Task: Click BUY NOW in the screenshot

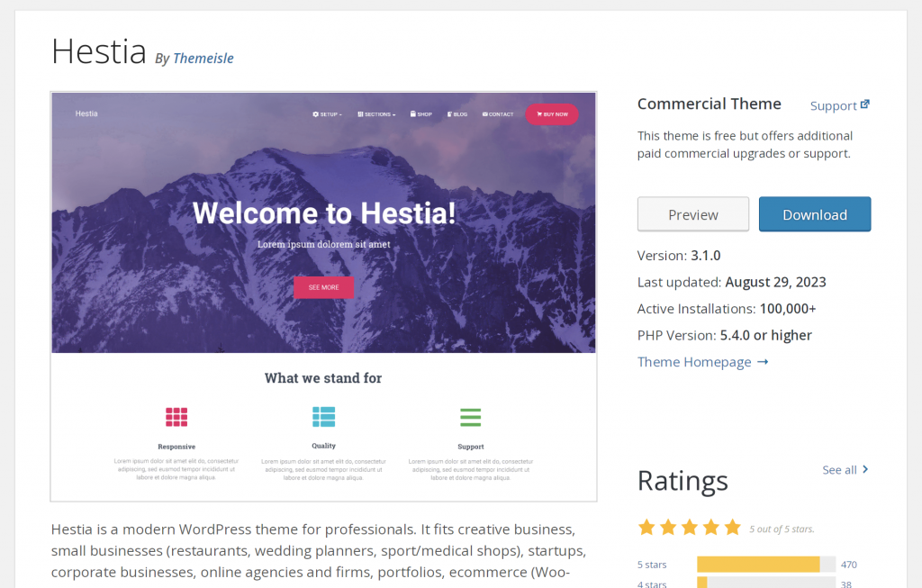Action: tap(552, 114)
